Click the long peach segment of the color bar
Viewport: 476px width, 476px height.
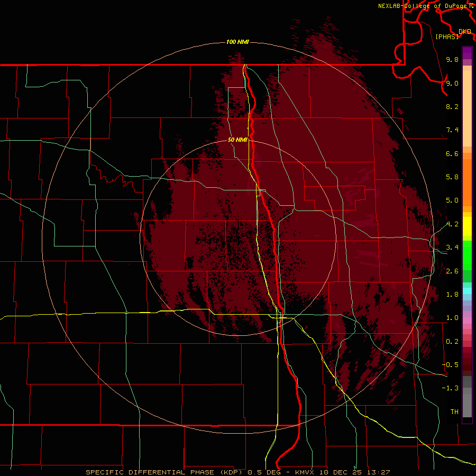coord(467,108)
